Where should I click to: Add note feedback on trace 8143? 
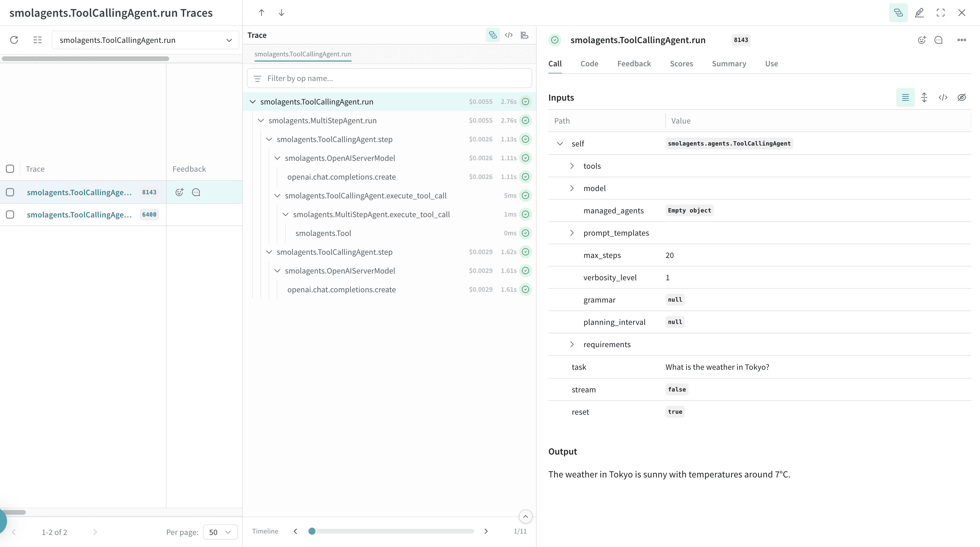click(196, 192)
